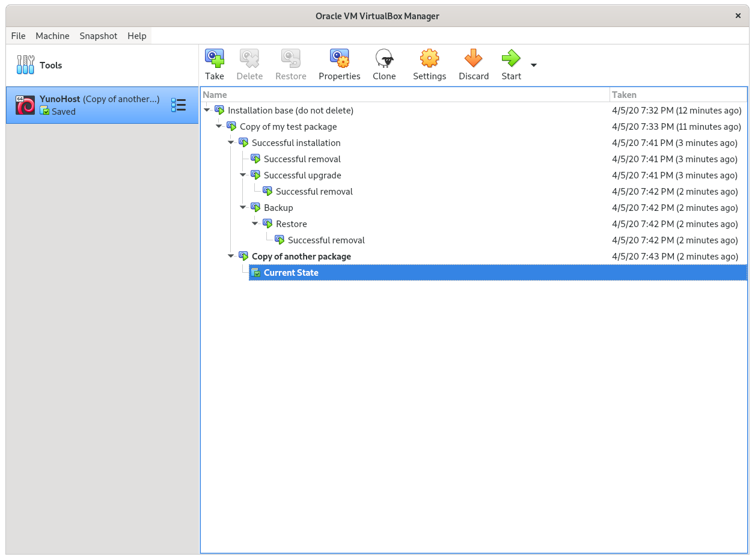Open the File menu

pos(18,36)
